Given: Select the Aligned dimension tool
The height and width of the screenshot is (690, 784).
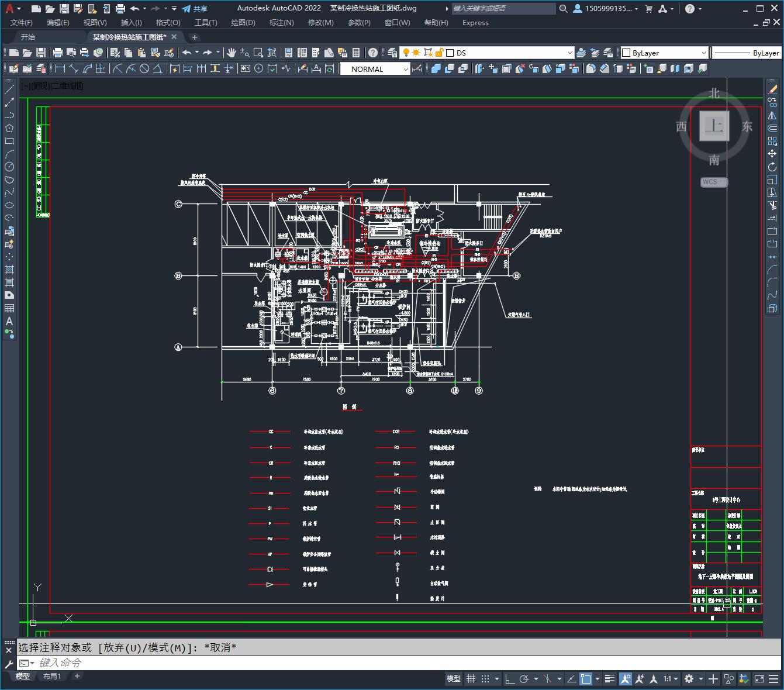Looking at the screenshot, I should (74, 68).
